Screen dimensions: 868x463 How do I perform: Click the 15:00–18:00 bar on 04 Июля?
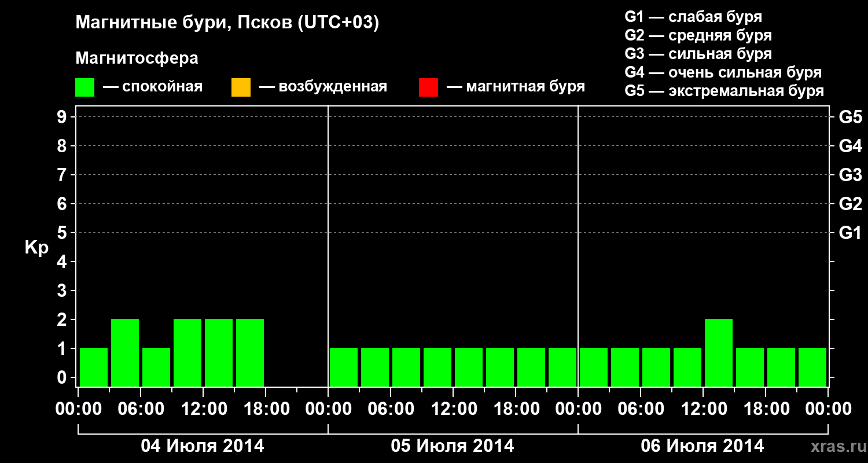point(250,352)
